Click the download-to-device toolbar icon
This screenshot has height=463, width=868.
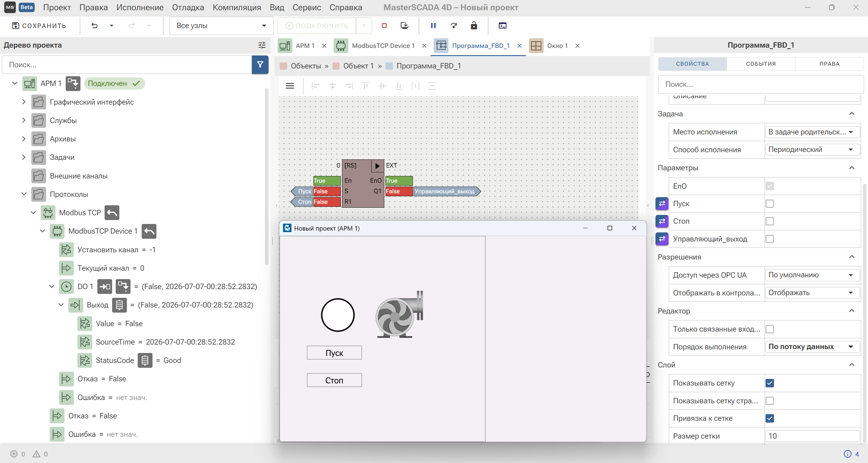(x=404, y=26)
